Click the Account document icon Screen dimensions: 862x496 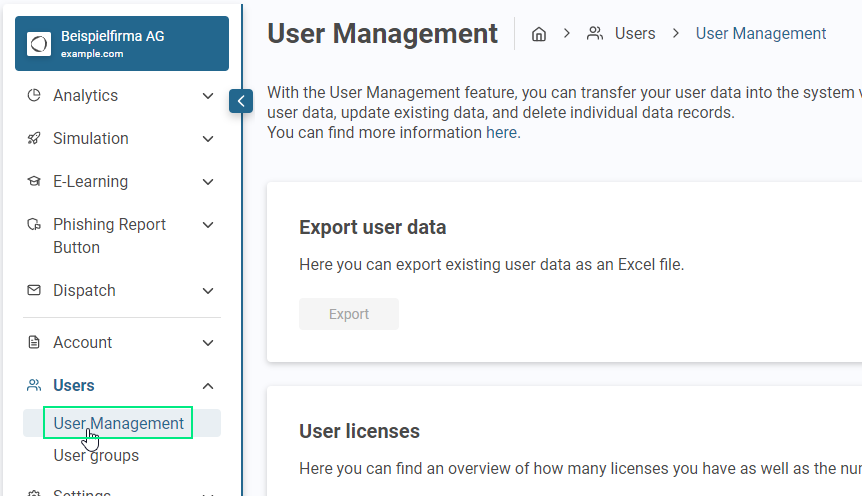pos(34,343)
